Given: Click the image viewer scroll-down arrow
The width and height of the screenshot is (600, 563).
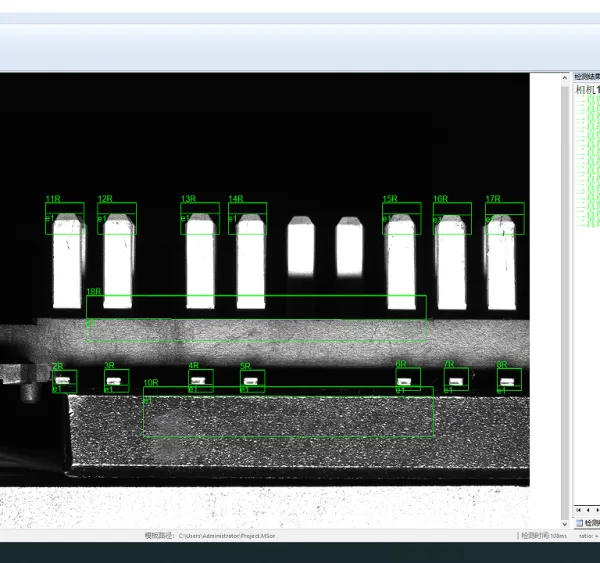Looking at the screenshot, I should point(565,524).
